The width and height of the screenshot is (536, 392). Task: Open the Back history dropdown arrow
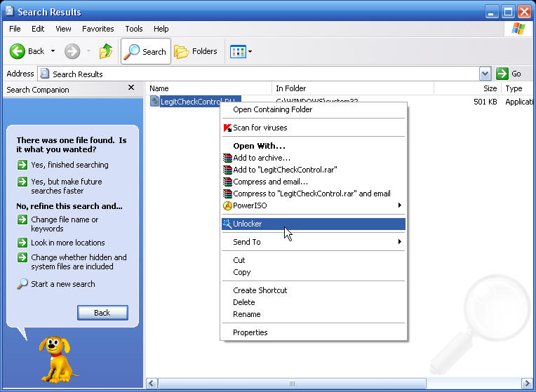53,51
